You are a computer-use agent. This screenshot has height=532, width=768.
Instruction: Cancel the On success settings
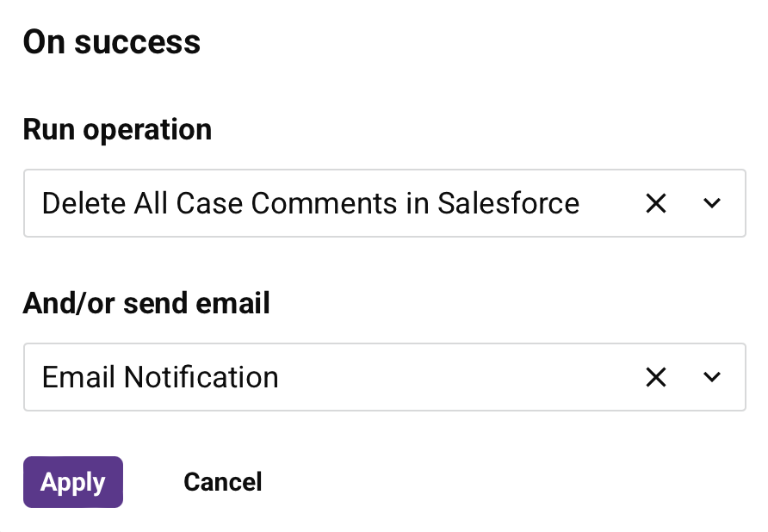(x=222, y=482)
